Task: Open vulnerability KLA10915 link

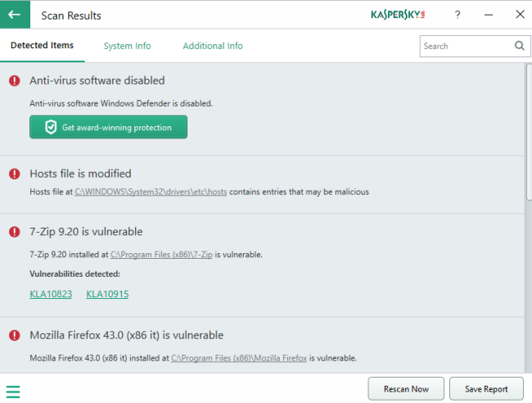Action: pos(107,294)
